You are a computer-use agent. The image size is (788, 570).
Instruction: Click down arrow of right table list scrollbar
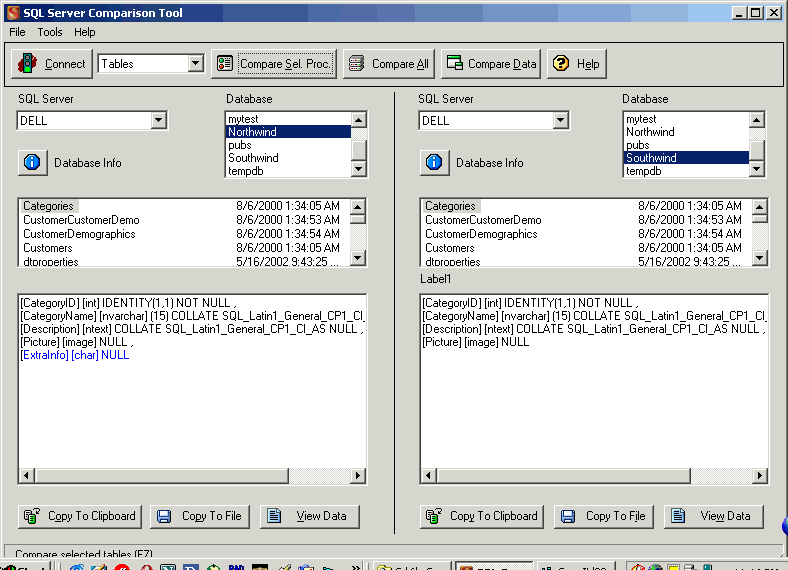(759, 258)
